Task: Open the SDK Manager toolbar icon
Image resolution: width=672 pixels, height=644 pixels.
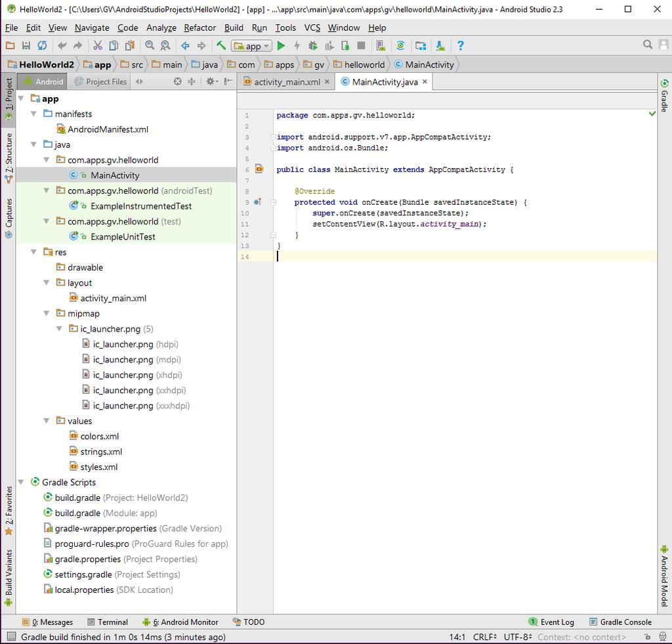Action: (440, 45)
